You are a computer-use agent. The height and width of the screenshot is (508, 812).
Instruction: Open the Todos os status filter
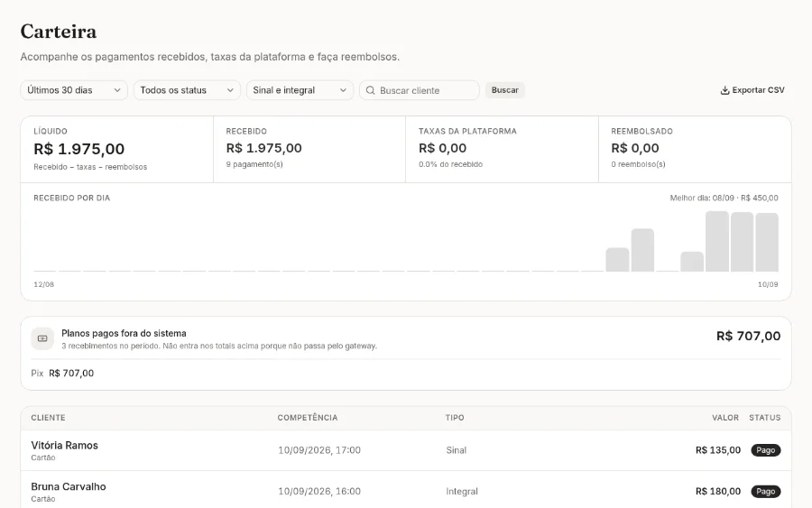[x=187, y=90]
